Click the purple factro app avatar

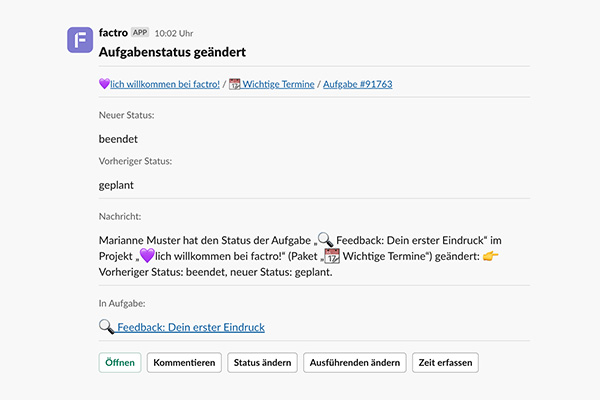pos(80,40)
